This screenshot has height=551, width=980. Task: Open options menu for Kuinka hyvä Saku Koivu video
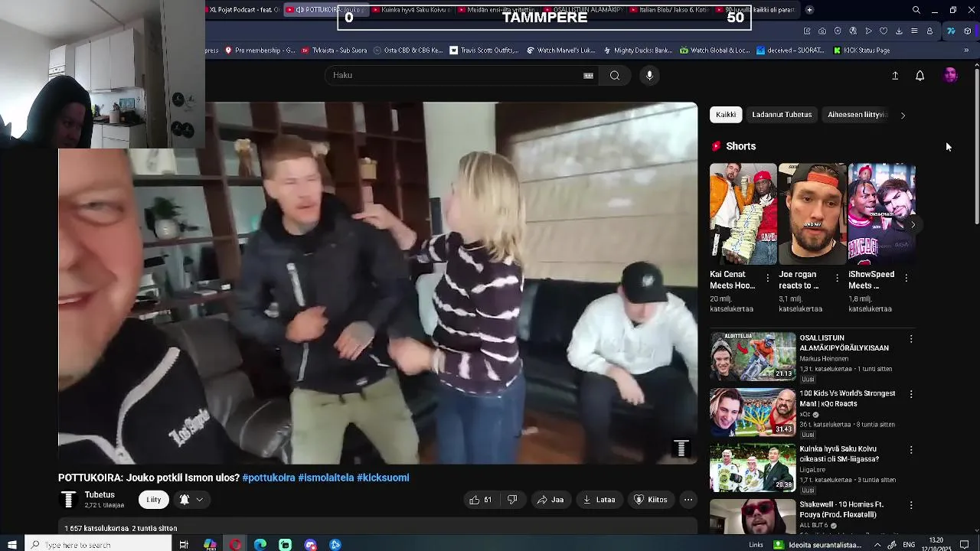(911, 450)
